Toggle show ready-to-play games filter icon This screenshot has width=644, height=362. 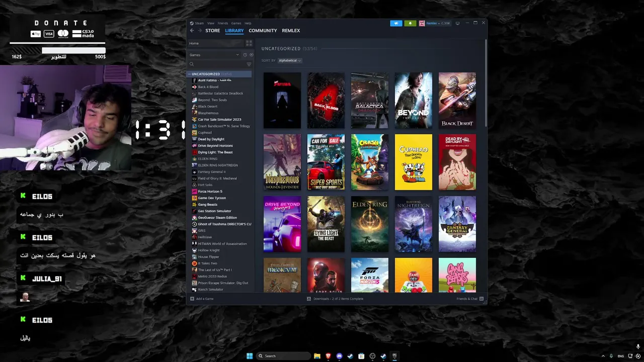pyautogui.click(x=251, y=55)
